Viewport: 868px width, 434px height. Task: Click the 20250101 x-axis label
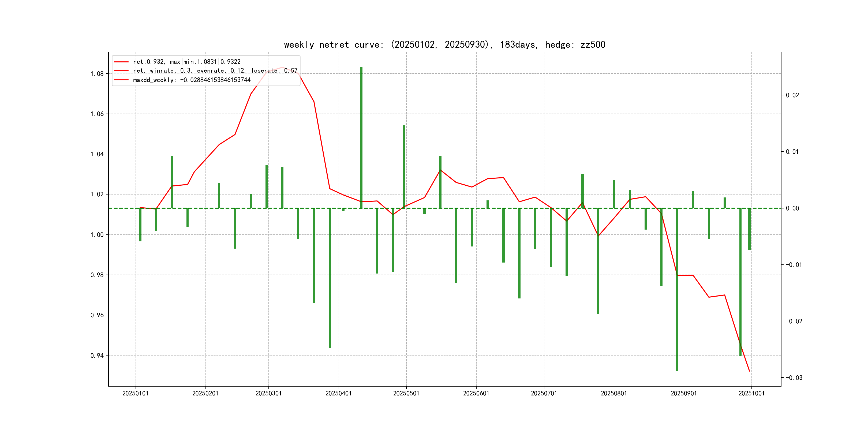136,393
